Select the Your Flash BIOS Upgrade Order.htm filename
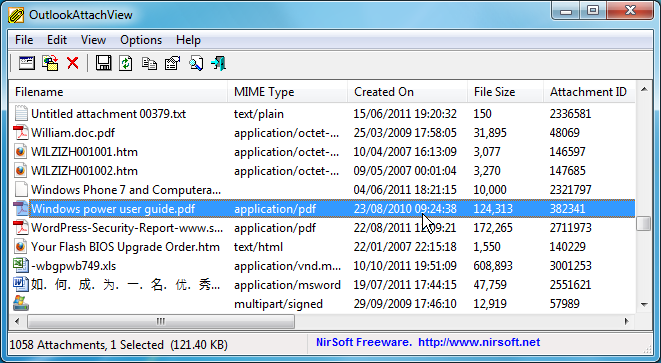Screen dimensions: 661x363 coord(125,247)
